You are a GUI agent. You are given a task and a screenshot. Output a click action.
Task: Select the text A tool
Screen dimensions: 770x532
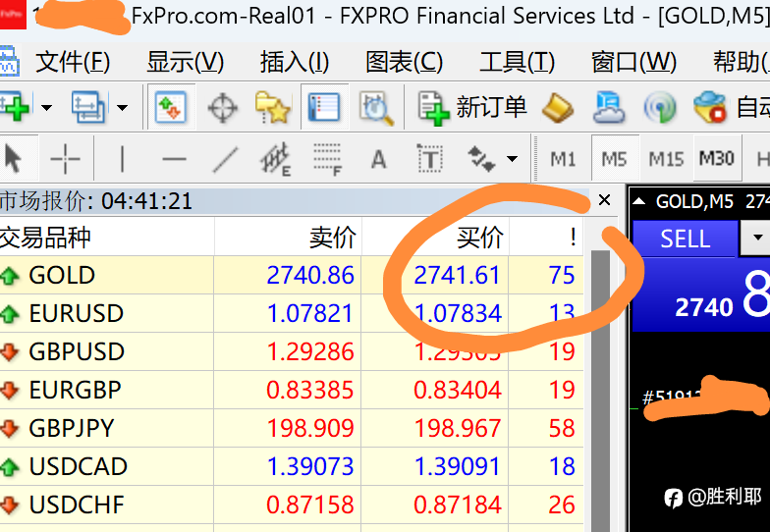[378, 159]
